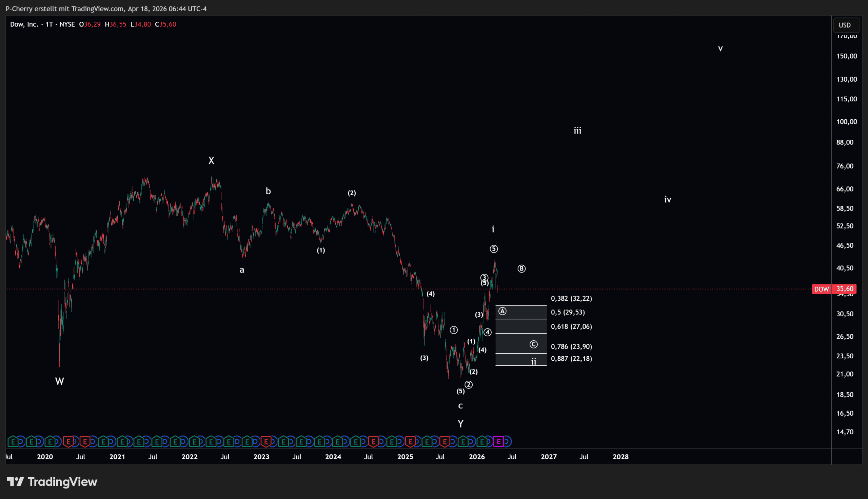The height and width of the screenshot is (499, 868).
Task: Select the circled C wave label
Action: 533,344
